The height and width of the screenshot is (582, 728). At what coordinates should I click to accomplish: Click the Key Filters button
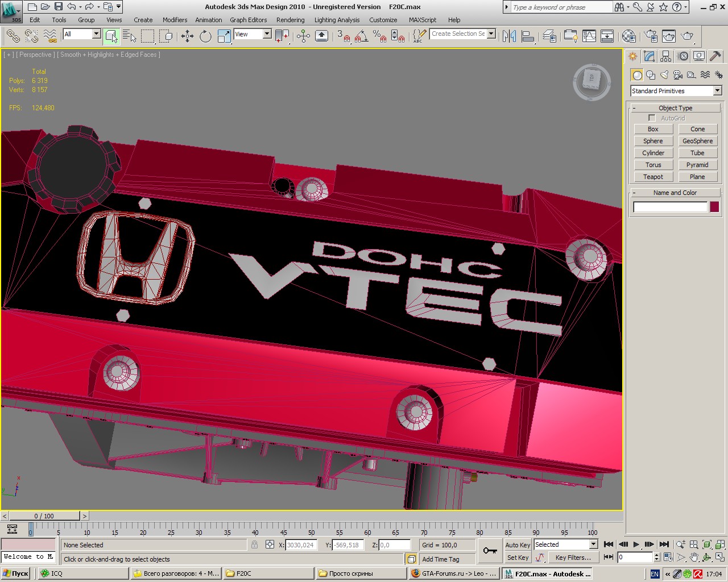[x=573, y=558]
